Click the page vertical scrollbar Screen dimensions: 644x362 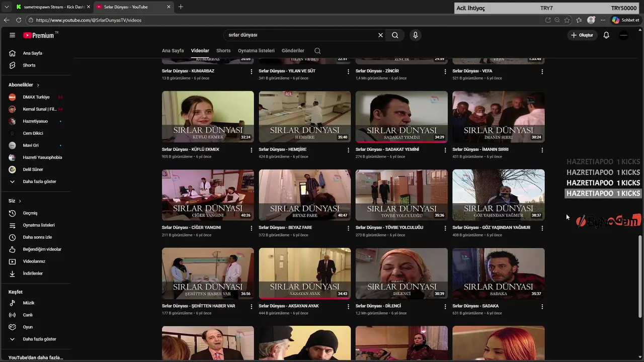tap(640, 276)
